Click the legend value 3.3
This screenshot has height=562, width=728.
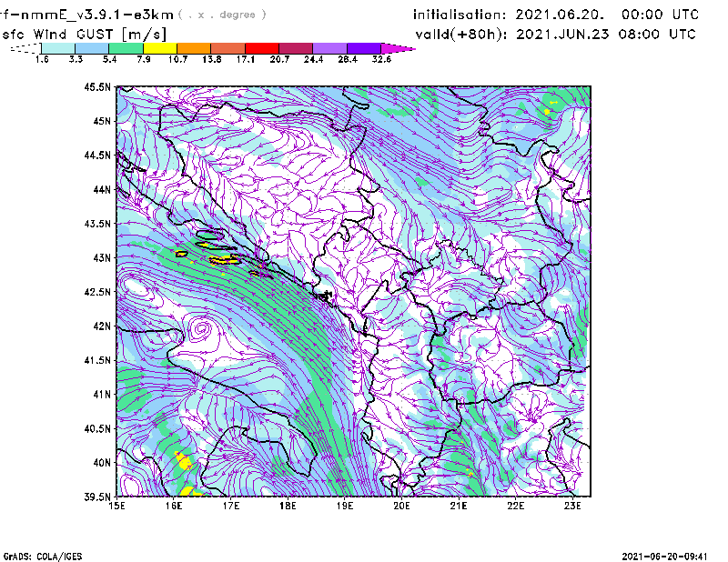[x=76, y=59]
